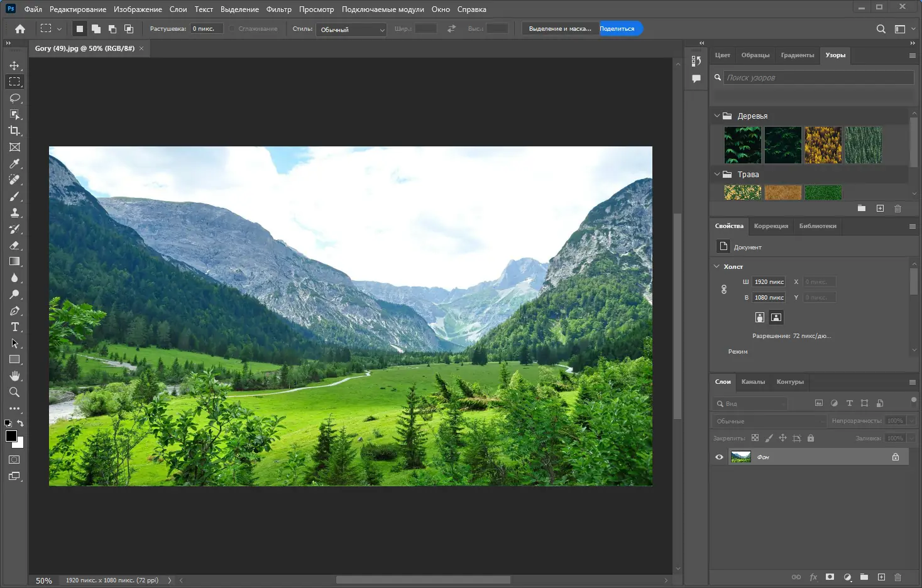Image resolution: width=922 pixels, height=588 pixels.
Task: Click the Выделение и маска button
Action: 559,29
